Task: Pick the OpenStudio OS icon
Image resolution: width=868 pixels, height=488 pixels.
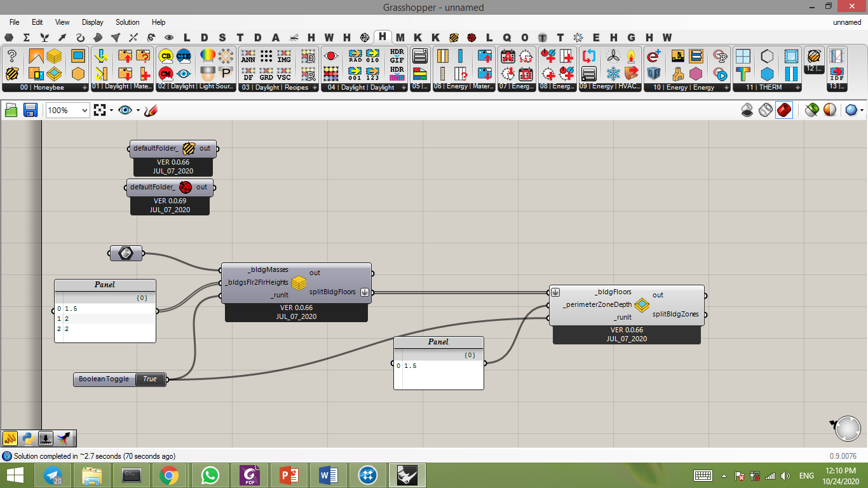Action: point(653,73)
